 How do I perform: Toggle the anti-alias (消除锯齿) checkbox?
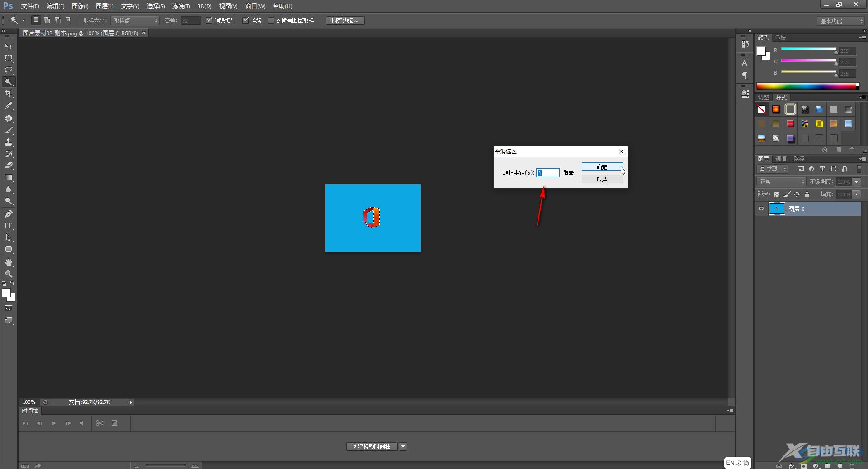209,20
